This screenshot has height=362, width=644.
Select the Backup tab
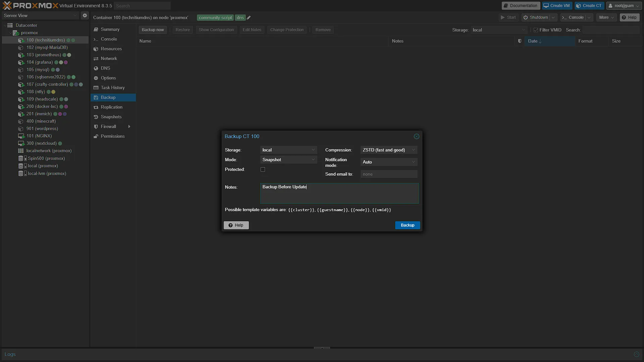(x=113, y=98)
